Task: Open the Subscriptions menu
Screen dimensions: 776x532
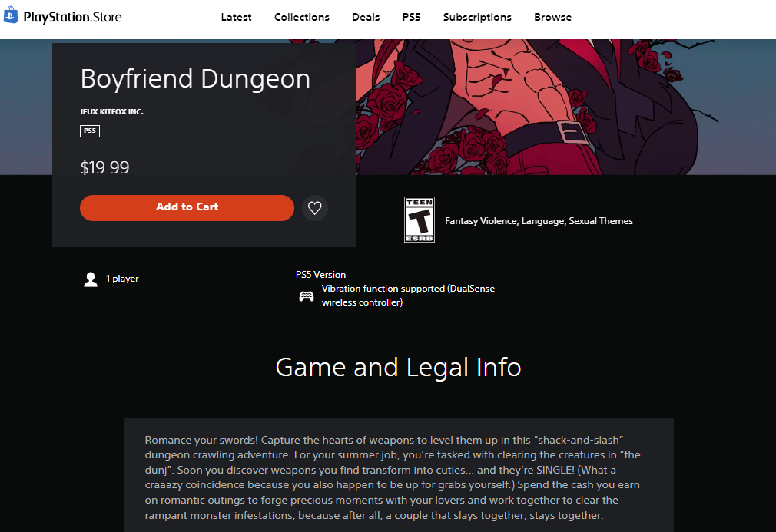Action: coord(477,18)
